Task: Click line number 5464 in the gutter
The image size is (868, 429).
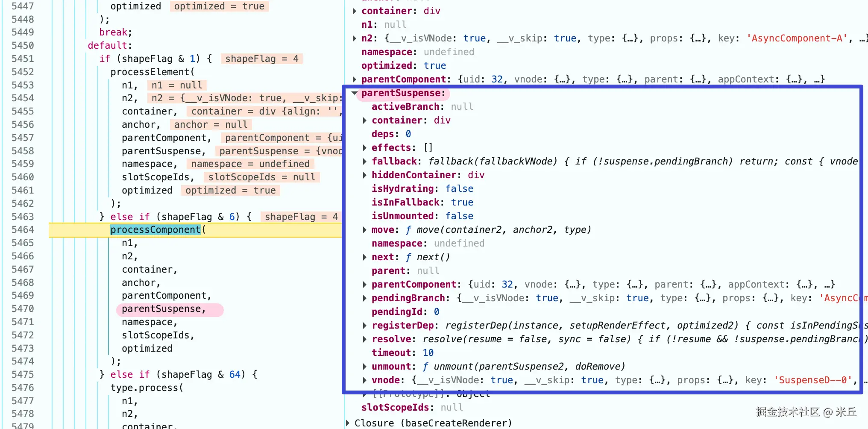Action: tap(23, 230)
